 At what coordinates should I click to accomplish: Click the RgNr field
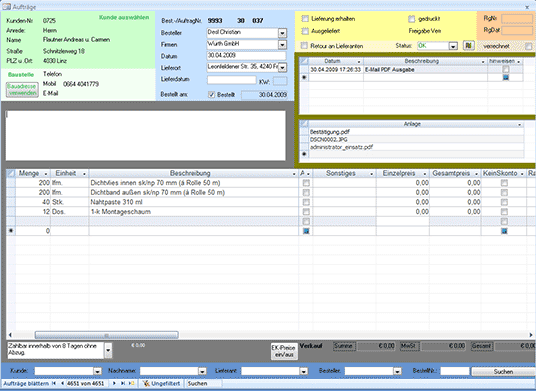pyautogui.click(x=517, y=19)
